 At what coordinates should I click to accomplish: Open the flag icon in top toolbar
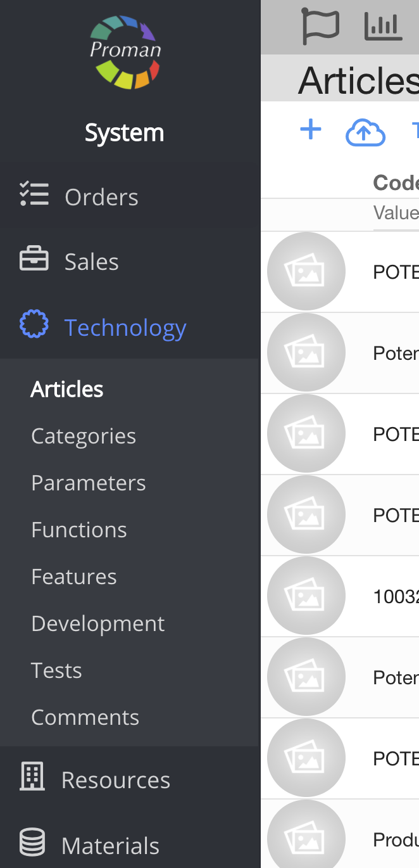(x=320, y=27)
